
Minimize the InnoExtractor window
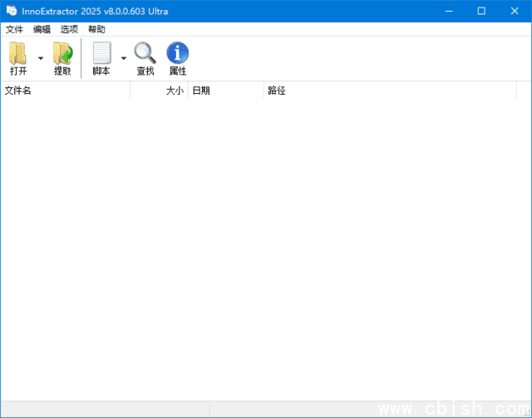[x=450, y=11]
